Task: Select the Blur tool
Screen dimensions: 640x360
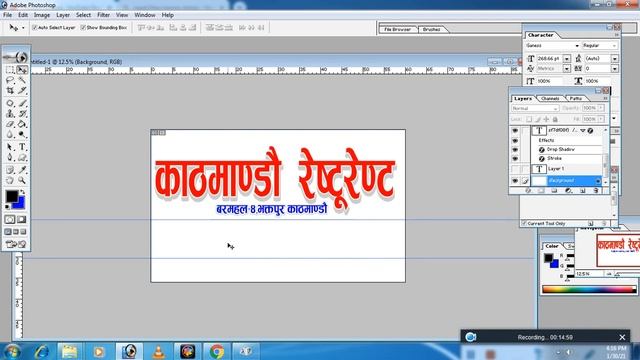Action: [x=10, y=134]
